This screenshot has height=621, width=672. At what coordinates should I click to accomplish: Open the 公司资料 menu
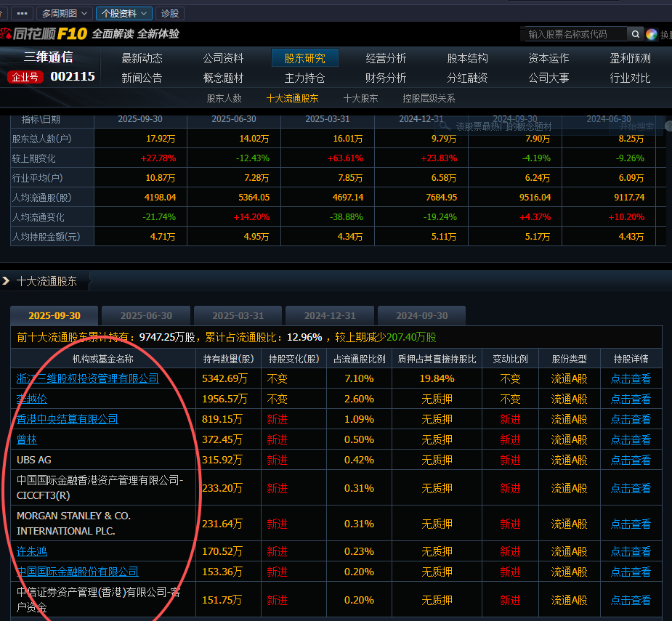(223, 58)
